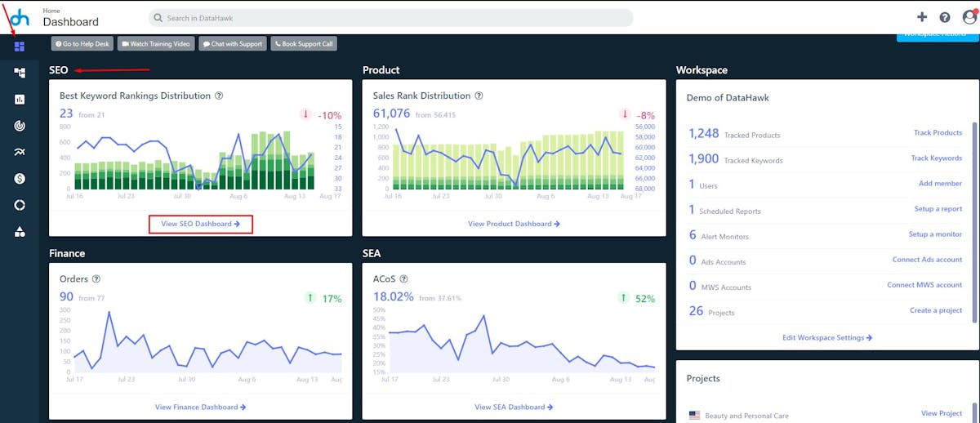Click Go to Help Desk button
The image size is (980, 423).
point(82,44)
